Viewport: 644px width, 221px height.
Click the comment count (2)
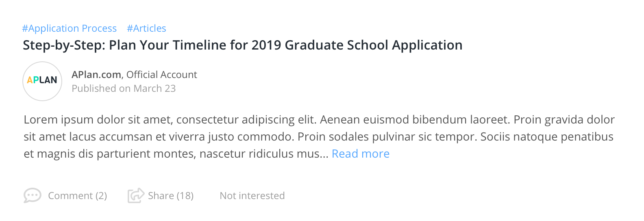click(x=101, y=196)
